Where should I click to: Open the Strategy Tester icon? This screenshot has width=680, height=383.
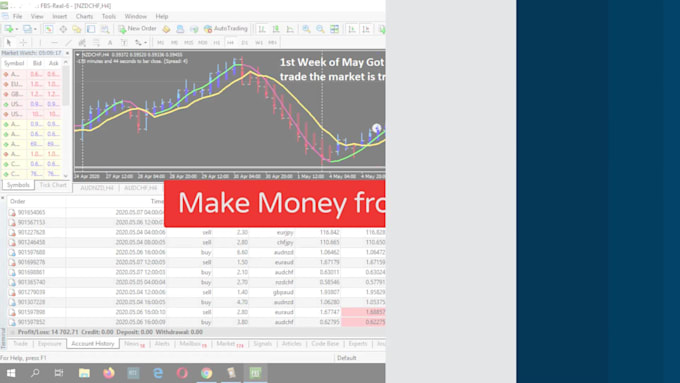[x=105, y=29]
